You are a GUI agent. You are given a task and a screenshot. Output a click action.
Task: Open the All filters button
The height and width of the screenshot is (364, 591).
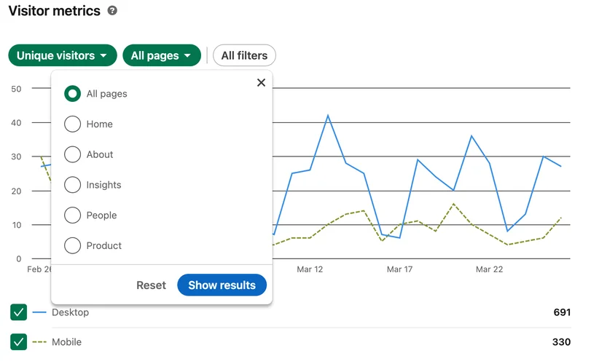[x=244, y=55]
